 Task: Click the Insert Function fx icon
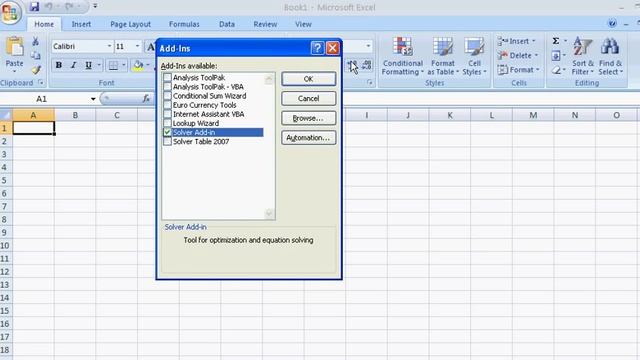point(146,98)
